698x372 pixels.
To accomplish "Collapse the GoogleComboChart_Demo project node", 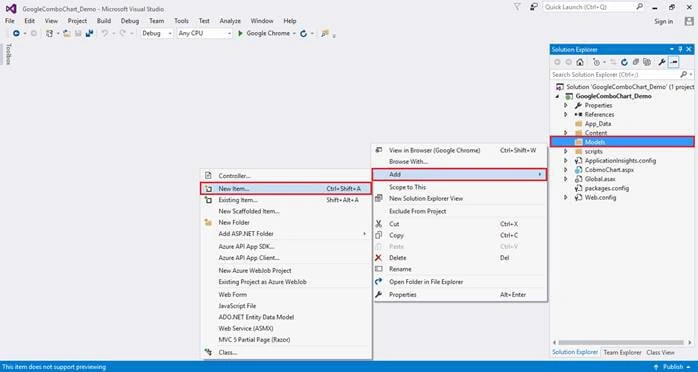I will 558,96.
